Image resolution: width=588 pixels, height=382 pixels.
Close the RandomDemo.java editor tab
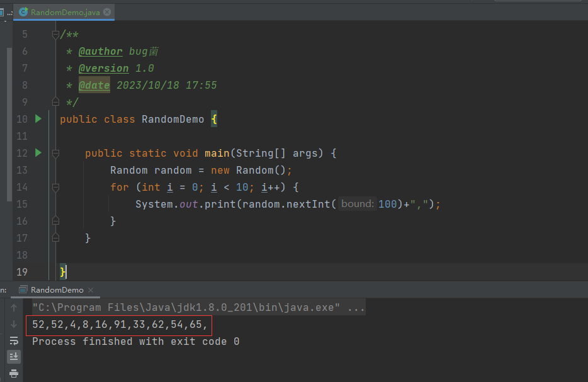pos(107,12)
